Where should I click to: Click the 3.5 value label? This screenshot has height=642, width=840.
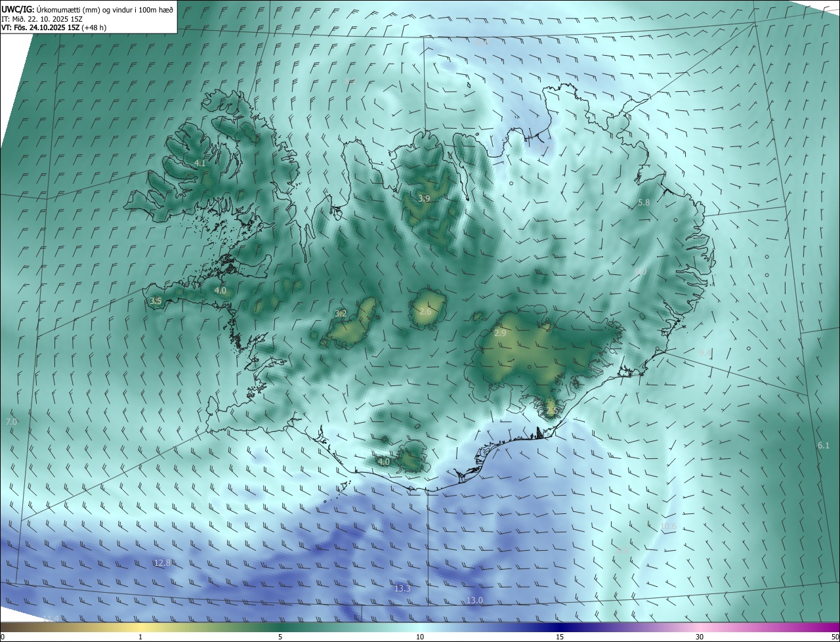point(156,301)
